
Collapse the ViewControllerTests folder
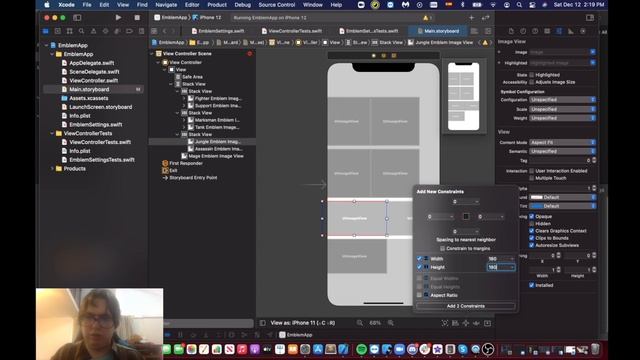52,133
